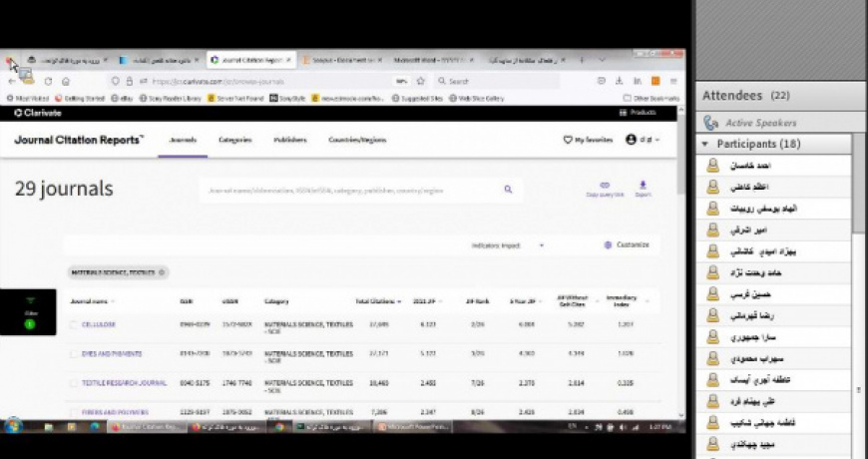This screenshot has height=459, width=868.
Task: Open the Microsoft PowerPoint taskbar button
Action: [413, 427]
